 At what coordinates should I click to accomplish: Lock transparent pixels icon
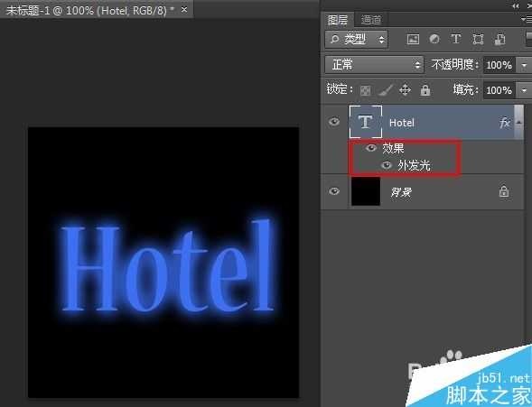click(366, 90)
